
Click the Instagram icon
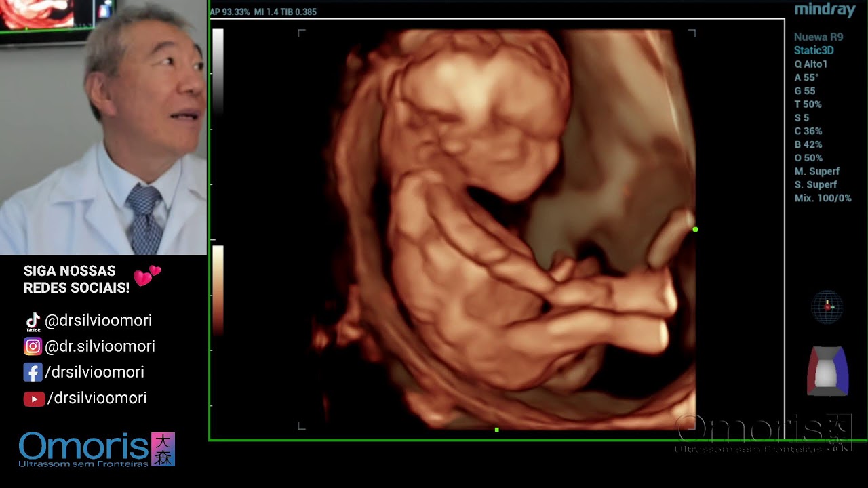(x=33, y=346)
